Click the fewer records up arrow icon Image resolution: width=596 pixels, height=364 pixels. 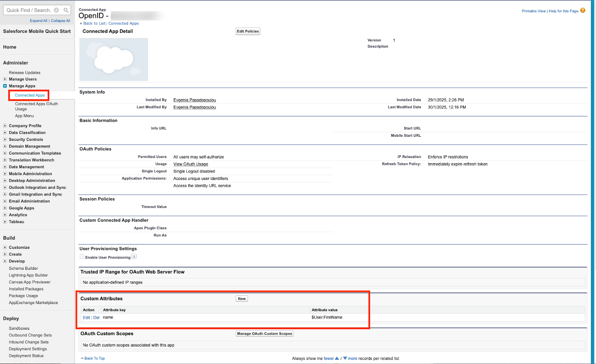[337, 358]
